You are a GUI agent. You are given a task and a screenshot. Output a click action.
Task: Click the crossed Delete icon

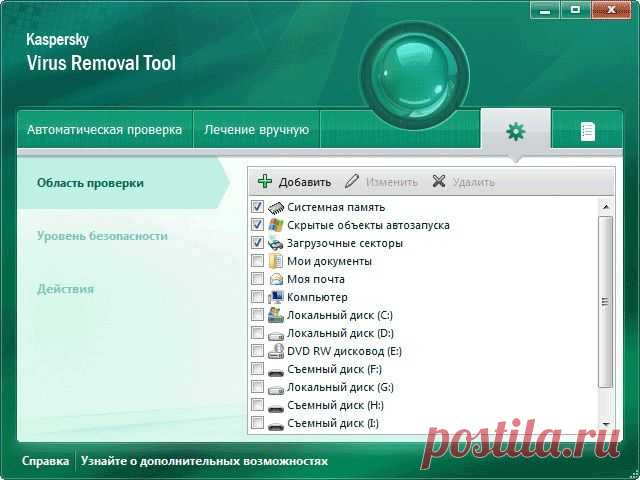tap(438, 181)
